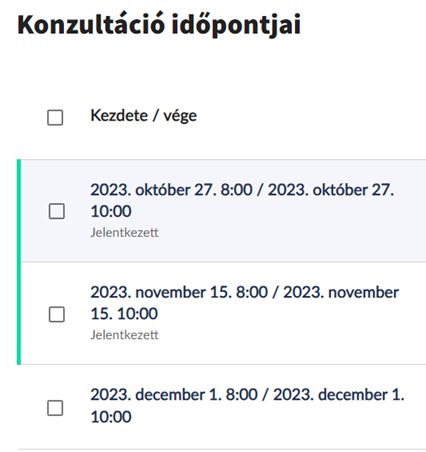Screen dimensions: 426x452
Task: Open the 2023. október 27. 8:00 start date
Action: (171, 190)
